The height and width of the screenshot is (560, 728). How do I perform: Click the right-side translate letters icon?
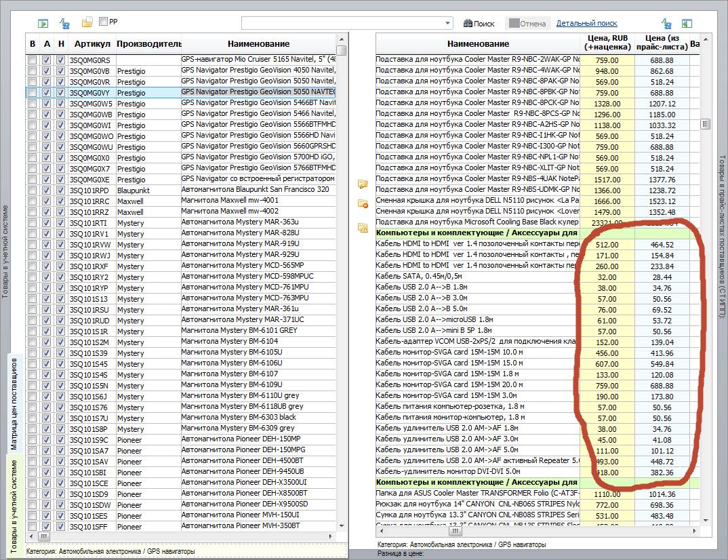(x=666, y=23)
